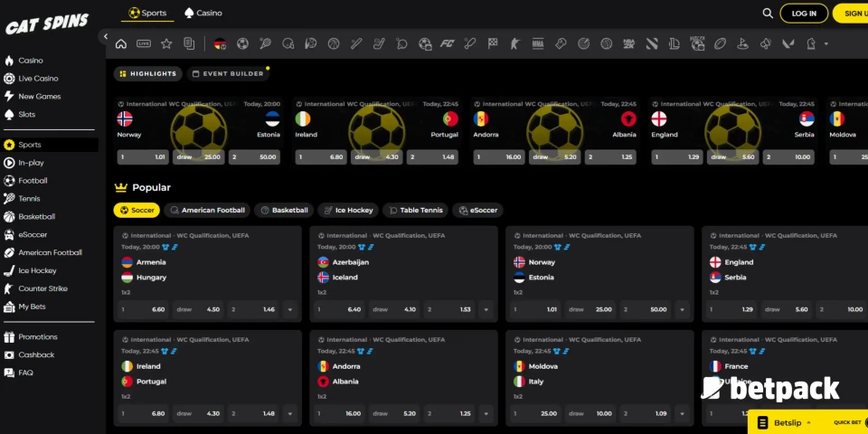Click the checkered flag racing icon

pyautogui.click(x=493, y=43)
